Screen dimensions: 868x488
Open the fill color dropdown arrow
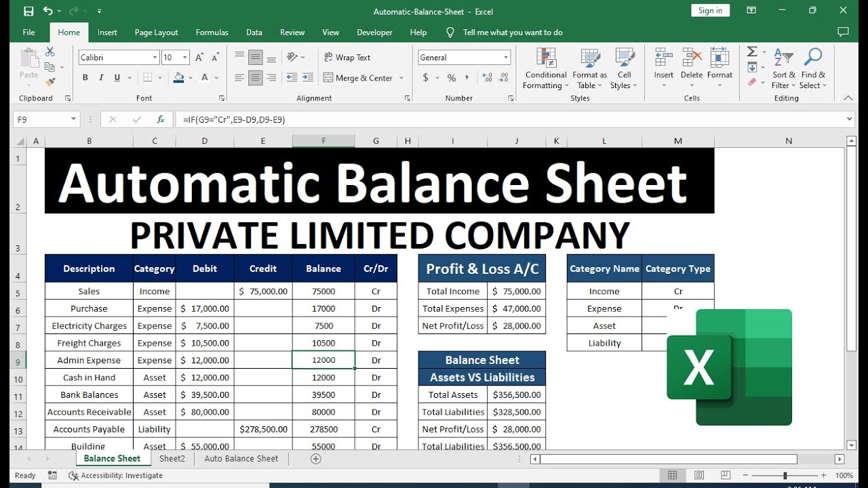191,78
